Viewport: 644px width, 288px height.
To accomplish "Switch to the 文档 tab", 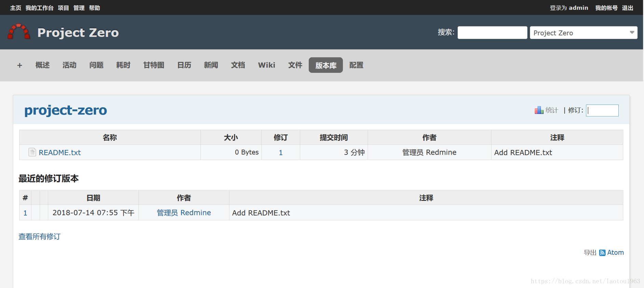I will pyautogui.click(x=238, y=65).
